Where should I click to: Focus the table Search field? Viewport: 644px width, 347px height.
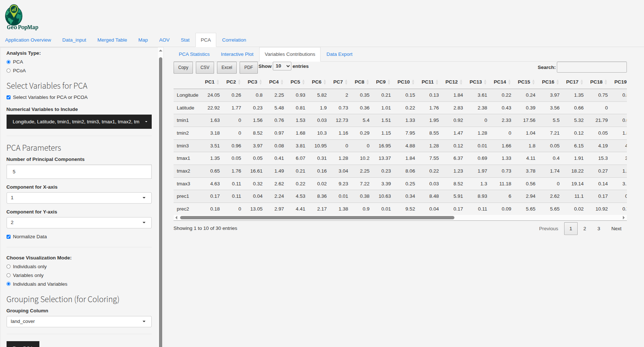tap(591, 67)
